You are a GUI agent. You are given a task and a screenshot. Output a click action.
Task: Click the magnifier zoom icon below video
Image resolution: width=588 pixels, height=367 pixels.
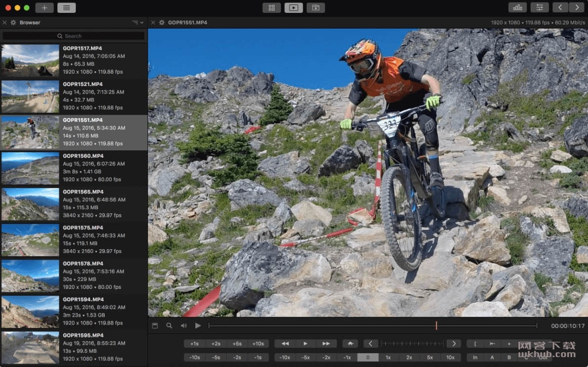pos(169,326)
